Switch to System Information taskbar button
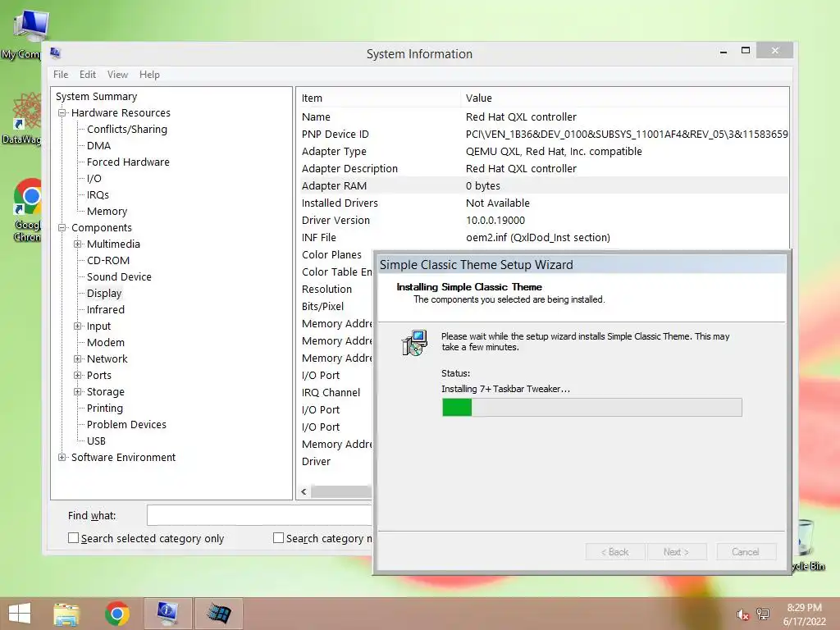This screenshot has width=840, height=630. (167, 614)
